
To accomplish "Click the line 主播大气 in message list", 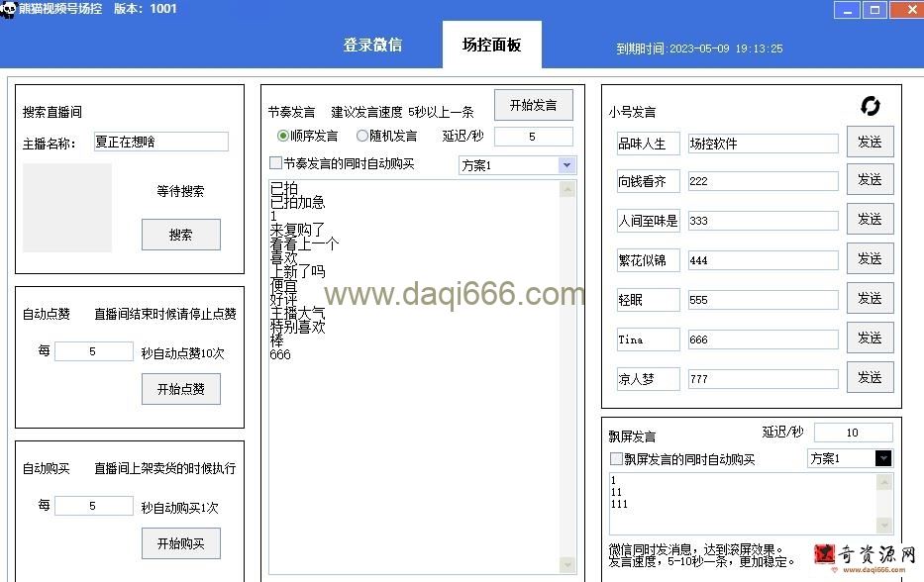I will [297, 313].
